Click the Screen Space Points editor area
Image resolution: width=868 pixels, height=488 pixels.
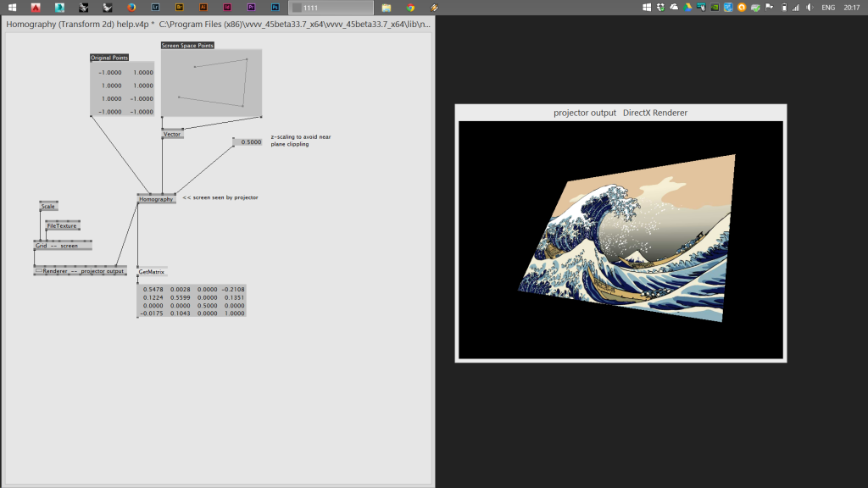tap(211, 83)
